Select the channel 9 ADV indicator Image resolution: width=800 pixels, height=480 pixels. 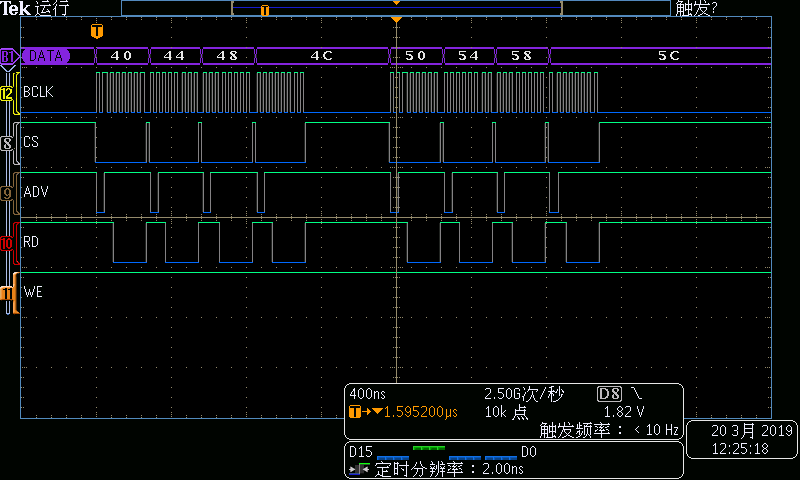[7, 193]
